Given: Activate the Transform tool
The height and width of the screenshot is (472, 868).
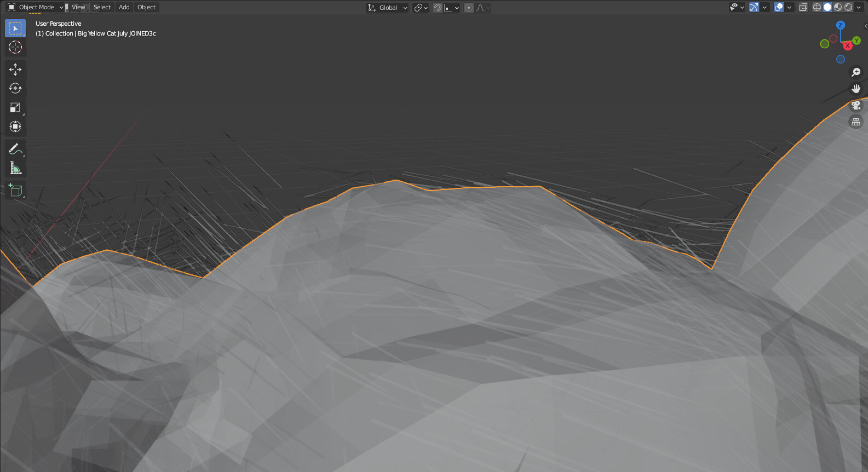Looking at the screenshot, I should click(x=15, y=126).
